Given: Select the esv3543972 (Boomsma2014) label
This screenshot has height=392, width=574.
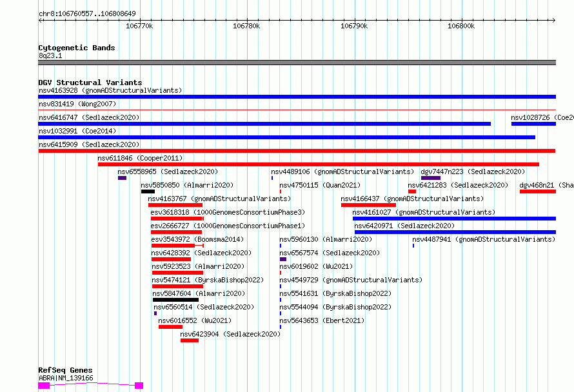Looking at the screenshot, I should coord(197,239).
